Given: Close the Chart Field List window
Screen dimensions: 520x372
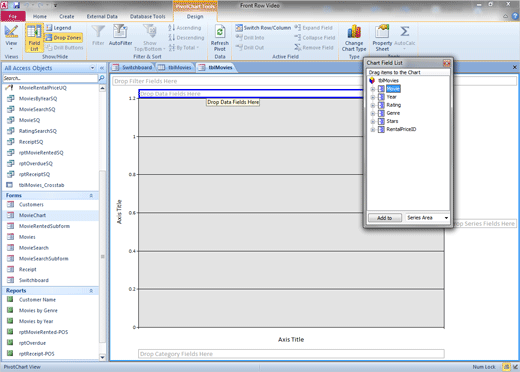Looking at the screenshot, I should pos(446,63).
